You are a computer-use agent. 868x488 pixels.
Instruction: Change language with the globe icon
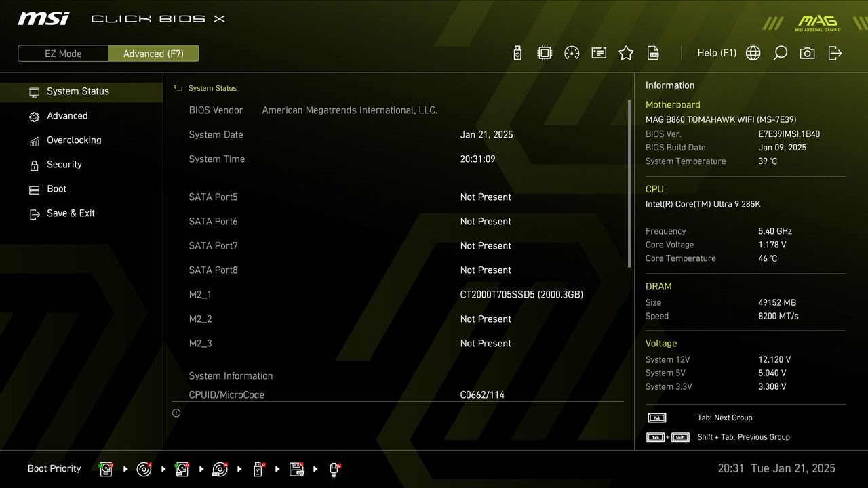[x=753, y=53]
